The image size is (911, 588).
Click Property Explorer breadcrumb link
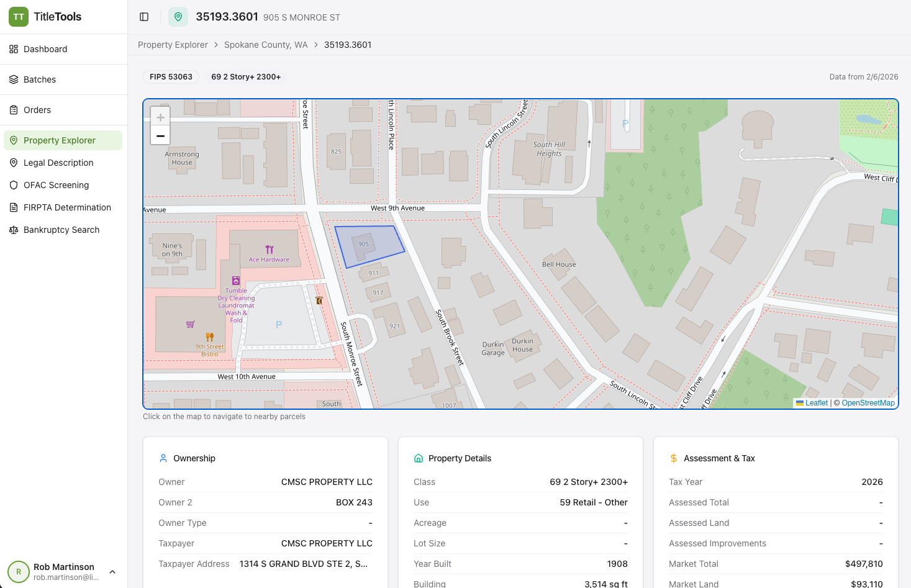click(x=173, y=45)
